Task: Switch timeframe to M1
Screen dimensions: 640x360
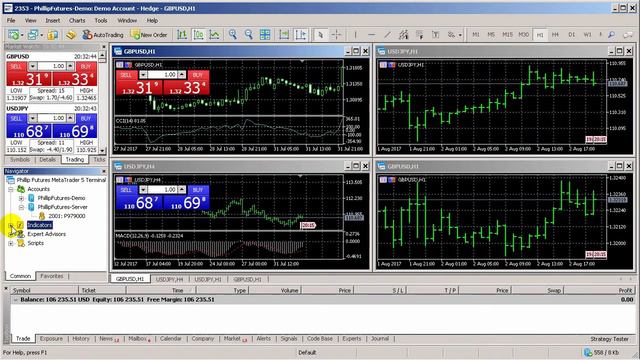Action: point(476,35)
